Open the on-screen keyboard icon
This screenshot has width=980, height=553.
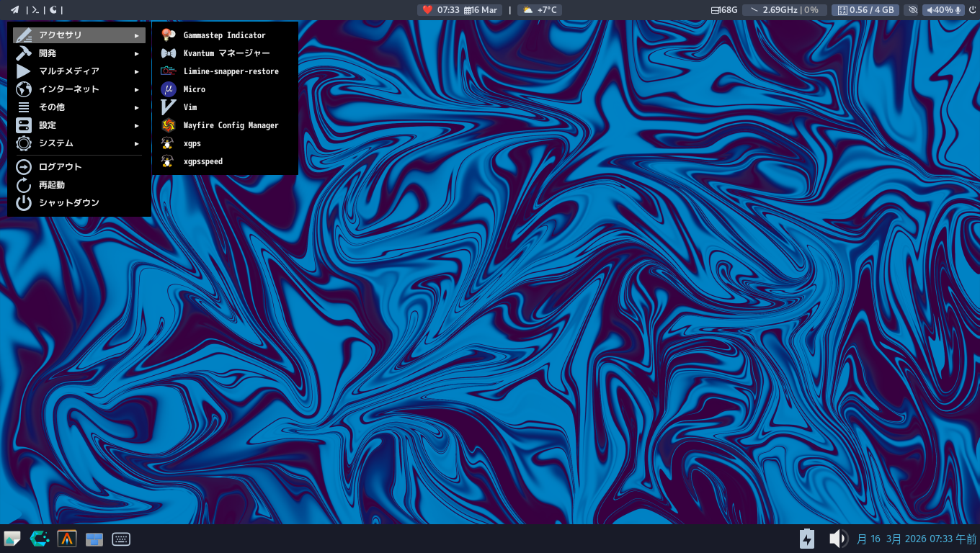pyautogui.click(x=121, y=539)
